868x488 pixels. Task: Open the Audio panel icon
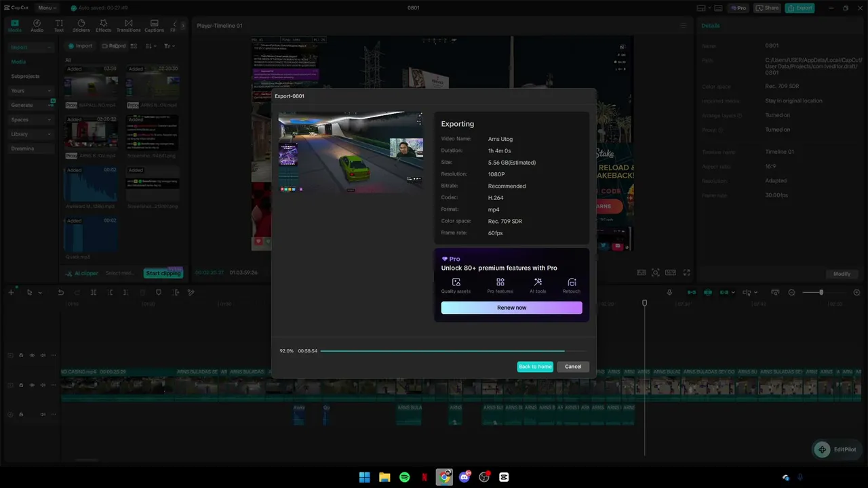[x=37, y=26]
